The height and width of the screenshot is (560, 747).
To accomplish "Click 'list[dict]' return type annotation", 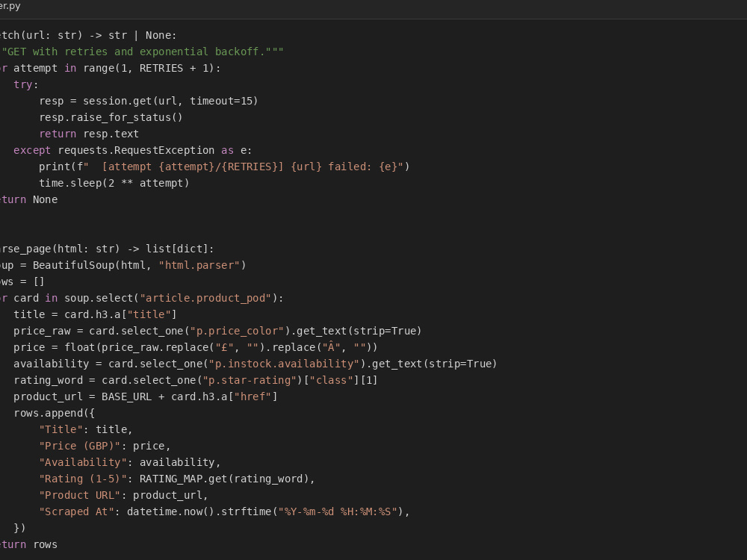I will (177, 249).
